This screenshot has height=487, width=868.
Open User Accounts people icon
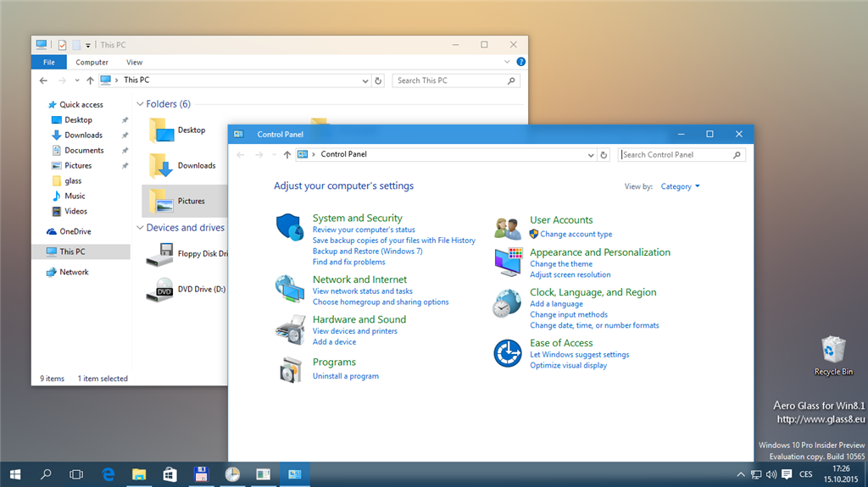(508, 228)
